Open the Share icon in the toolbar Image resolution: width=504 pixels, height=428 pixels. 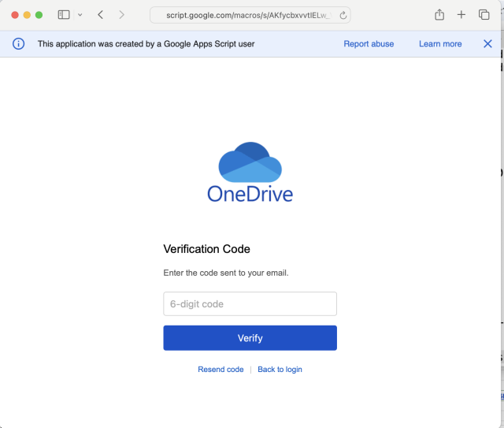click(x=439, y=14)
